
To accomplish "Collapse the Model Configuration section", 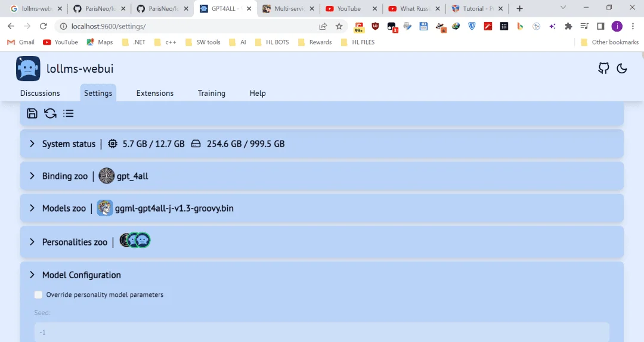I will click(x=32, y=275).
